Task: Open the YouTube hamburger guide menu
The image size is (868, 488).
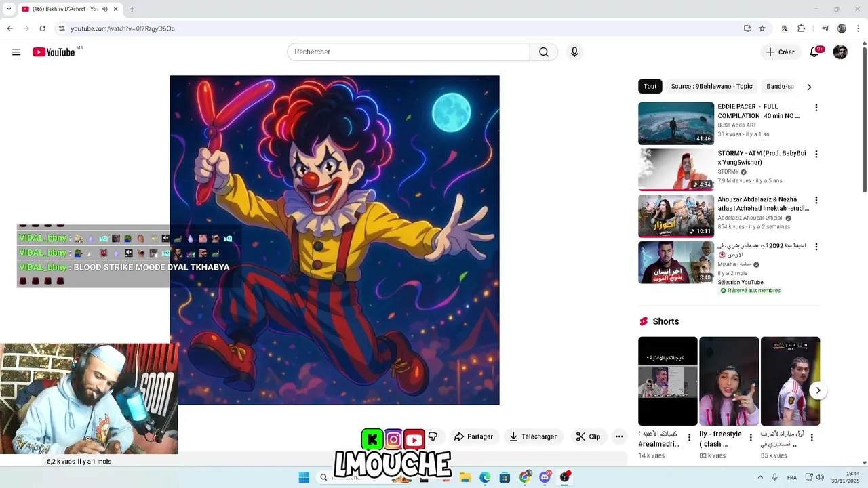Action: click(x=16, y=52)
